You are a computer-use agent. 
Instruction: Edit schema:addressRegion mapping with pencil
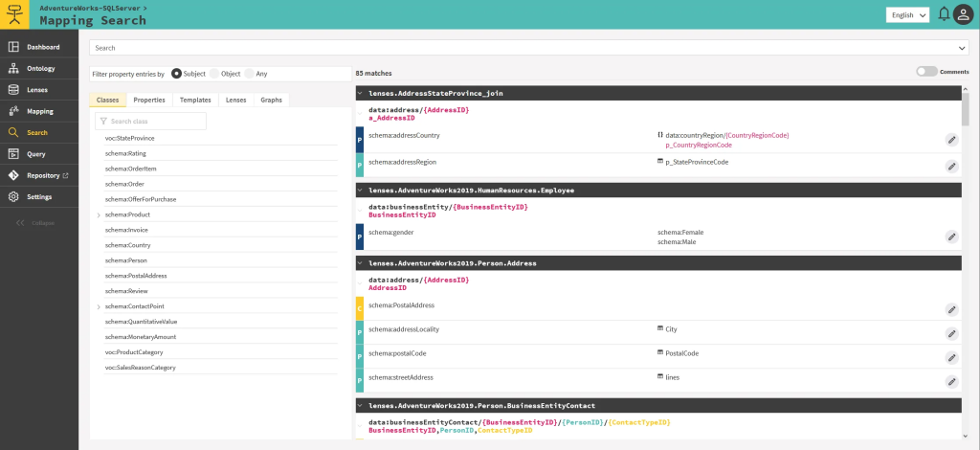coord(951,167)
